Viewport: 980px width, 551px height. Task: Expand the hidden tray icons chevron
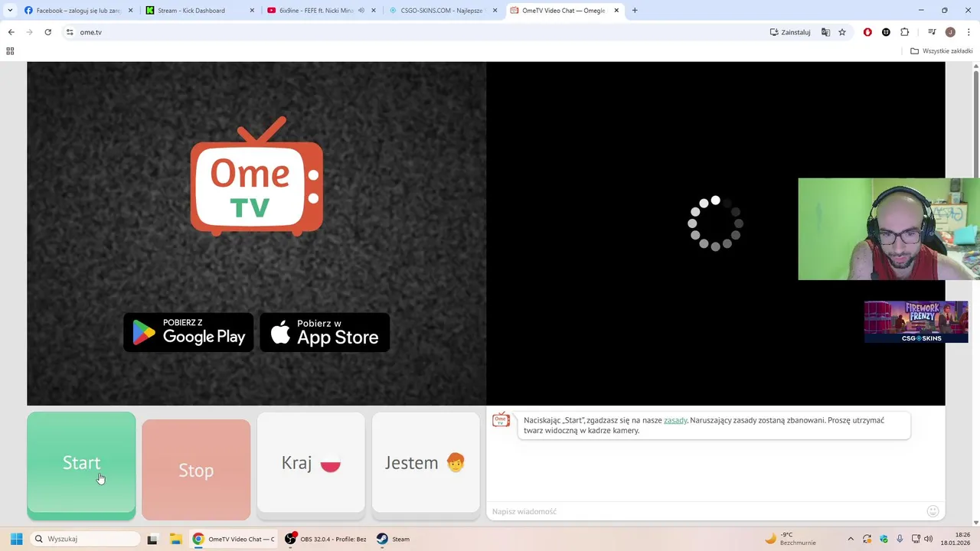[x=850, y=539]
